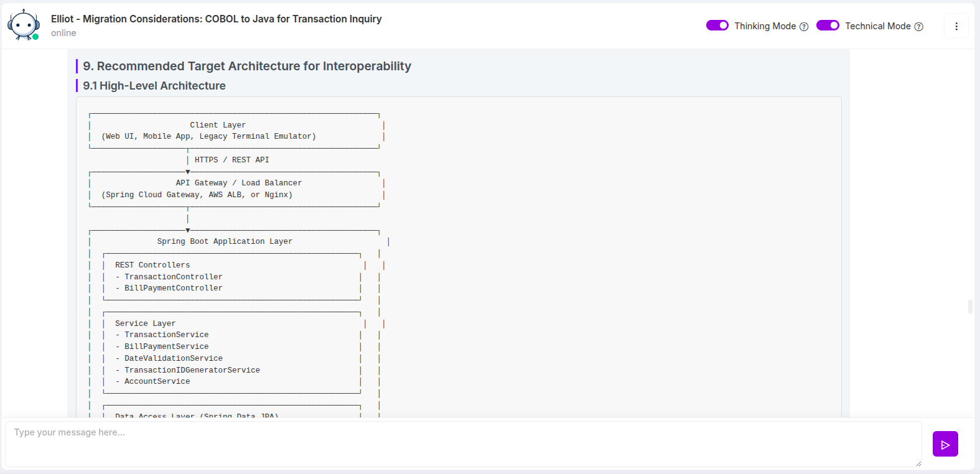Viewport: 980px width, 474px height.
Task: Toggle the Thinking Mode switch
Action: [x=717, y=26]
